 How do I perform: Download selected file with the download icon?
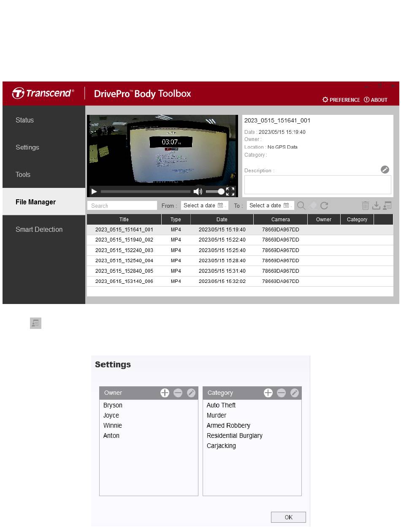pyautogui.click(x=376, y=206)
